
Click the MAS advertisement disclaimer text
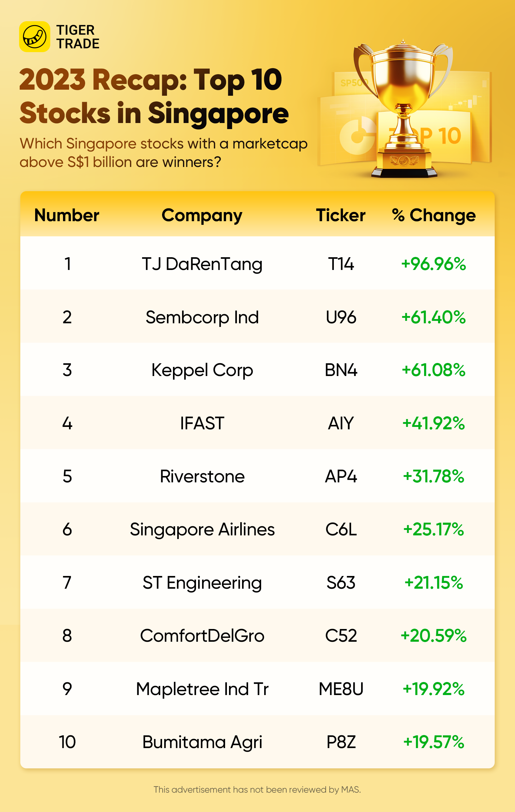pyautogui.click(x=257, y=789)
